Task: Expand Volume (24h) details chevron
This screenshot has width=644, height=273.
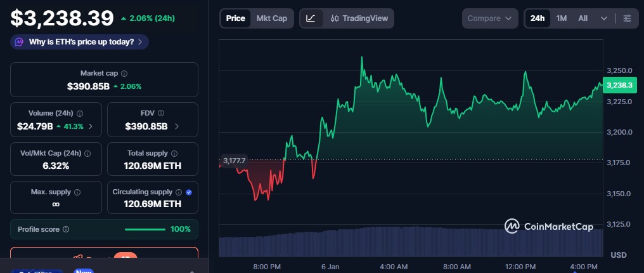Action: [x=90, y=126]
